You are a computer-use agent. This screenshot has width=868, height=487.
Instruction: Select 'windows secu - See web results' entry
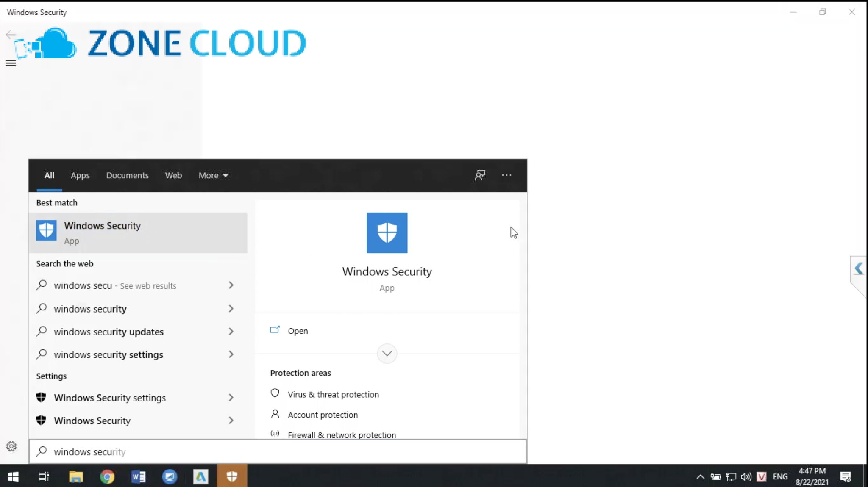click(x=115, y=285)
